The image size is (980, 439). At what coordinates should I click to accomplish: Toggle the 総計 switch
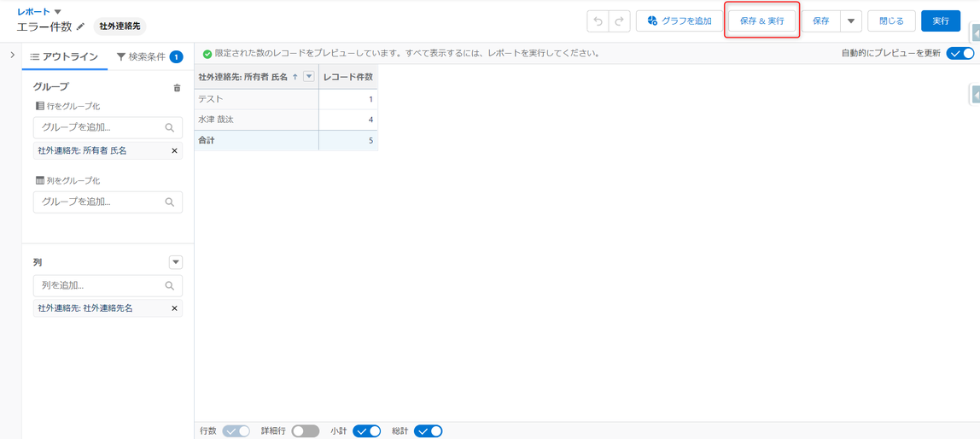(429, 430)
